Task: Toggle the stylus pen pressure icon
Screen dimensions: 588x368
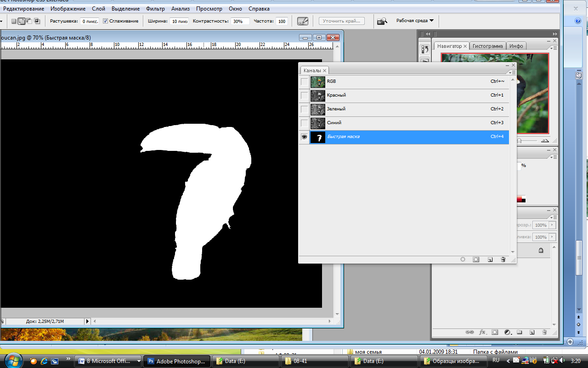Action: [303, 21]
